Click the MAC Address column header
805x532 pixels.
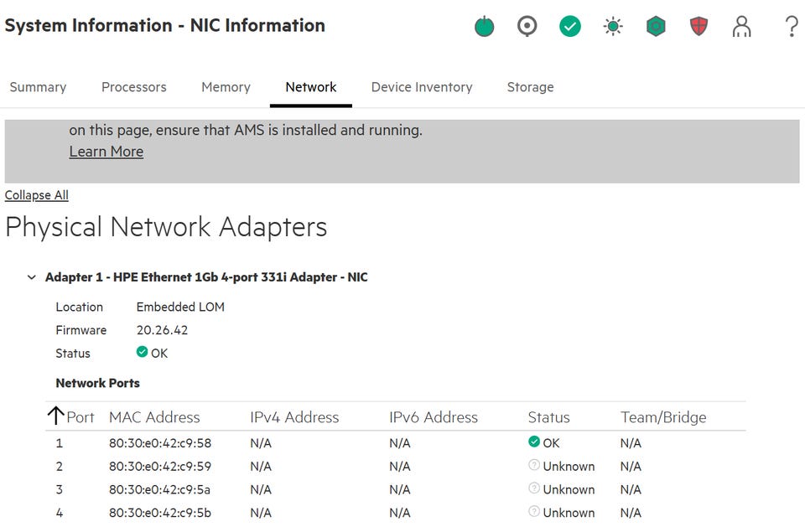tap(154, 417)
